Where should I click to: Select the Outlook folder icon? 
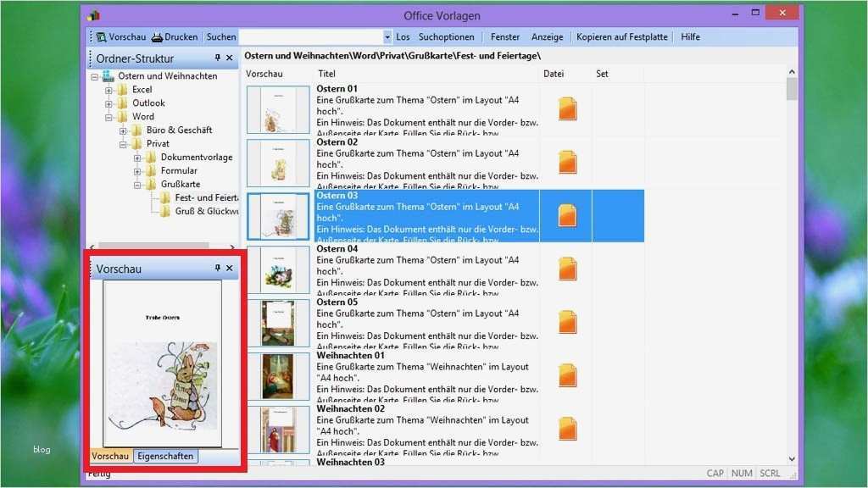pos(122,103)
